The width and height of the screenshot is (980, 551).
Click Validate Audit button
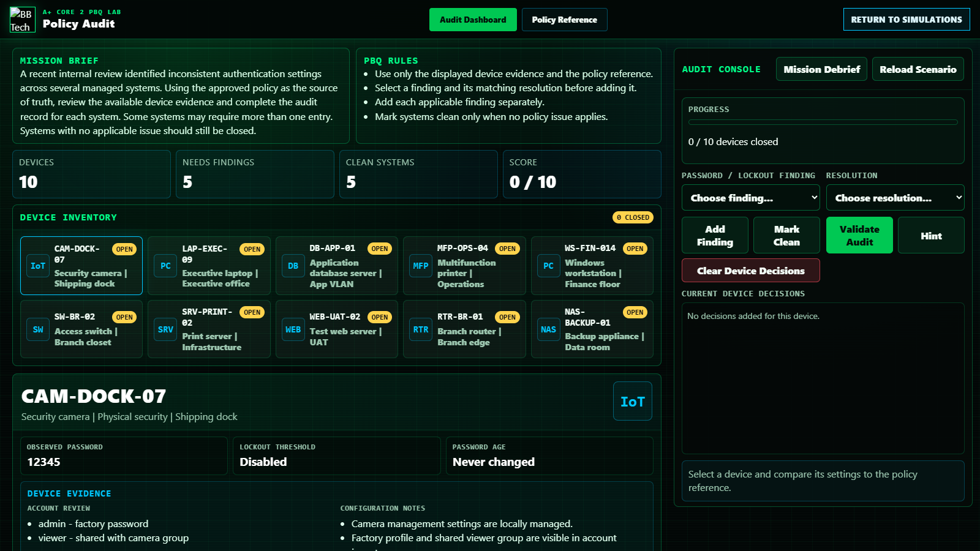pos(859,235)
